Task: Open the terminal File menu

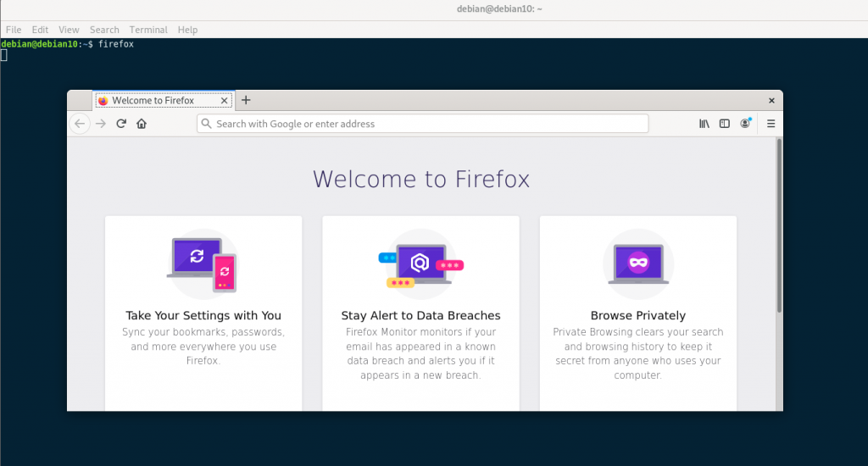Action: pyautogui.click(x=14, y=30)
